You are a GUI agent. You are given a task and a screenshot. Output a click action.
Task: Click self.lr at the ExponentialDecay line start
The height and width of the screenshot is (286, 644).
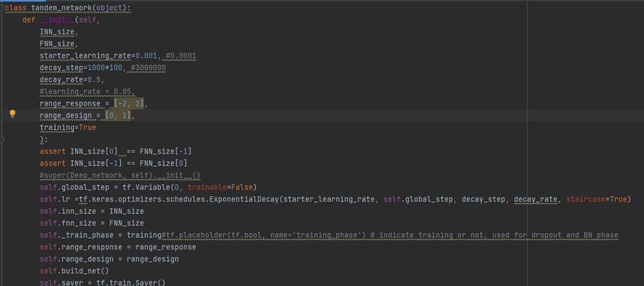54,199
